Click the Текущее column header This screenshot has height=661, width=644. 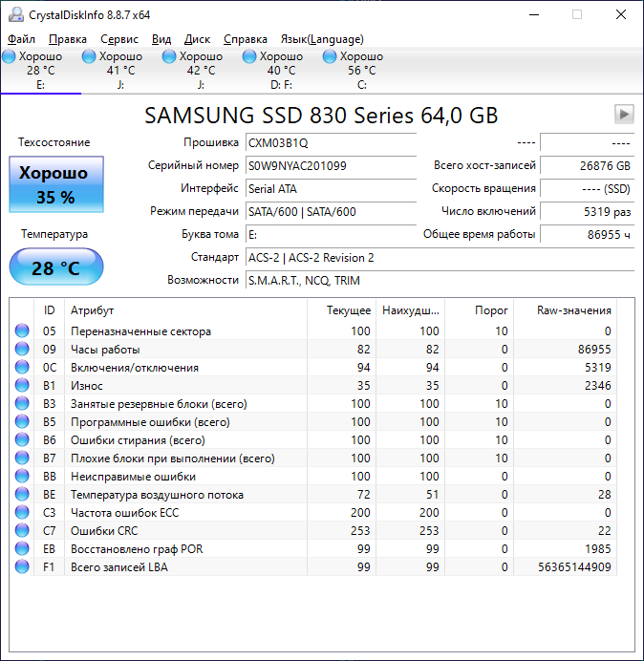pos(342,310)
